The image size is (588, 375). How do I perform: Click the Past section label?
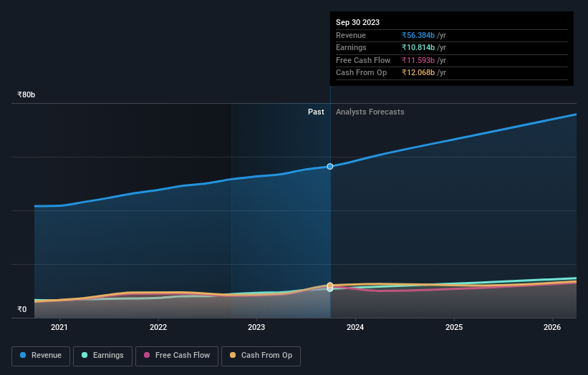316,112
